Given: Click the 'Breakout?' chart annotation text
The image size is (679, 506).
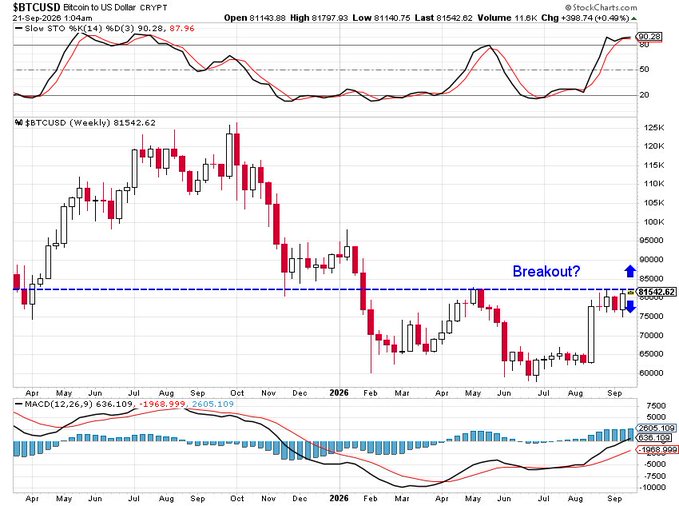Looking at the screenshot, I should pyautogui.click(x=546, y=271).
